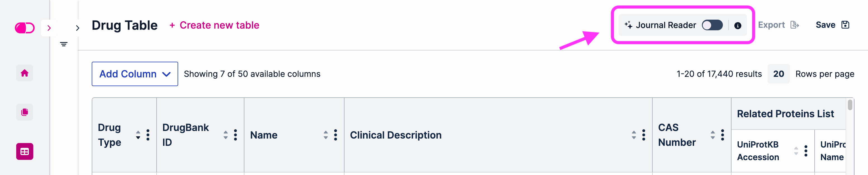The image size is (868, 175).
Task: Open the copy documents sidebar icon
Action: pos(25,112)
